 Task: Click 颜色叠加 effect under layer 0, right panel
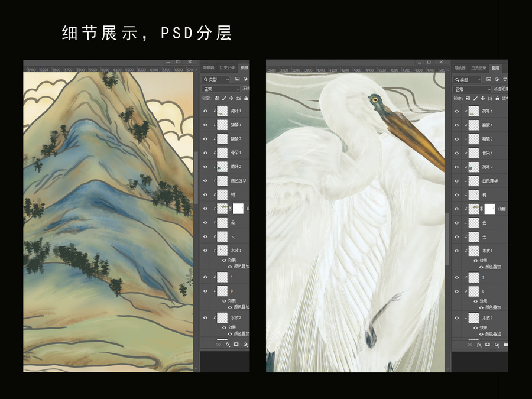[x=493, y=307]
